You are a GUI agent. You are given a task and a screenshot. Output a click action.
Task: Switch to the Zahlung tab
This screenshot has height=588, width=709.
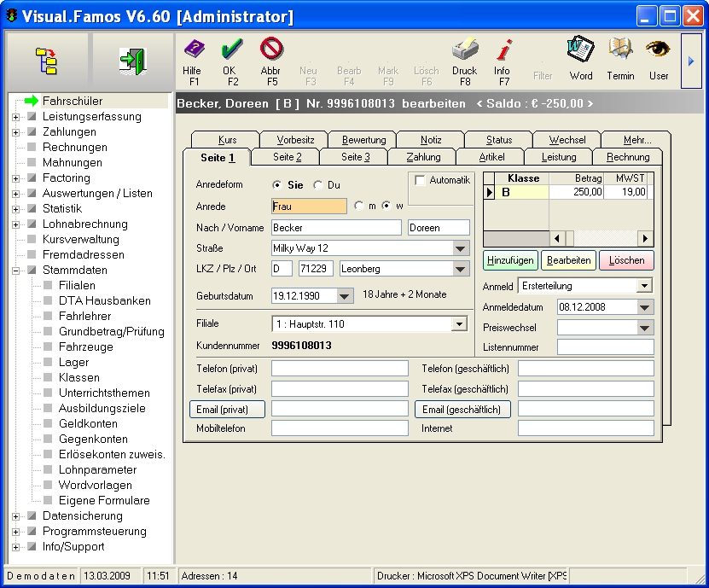click(x=423, y=157)
